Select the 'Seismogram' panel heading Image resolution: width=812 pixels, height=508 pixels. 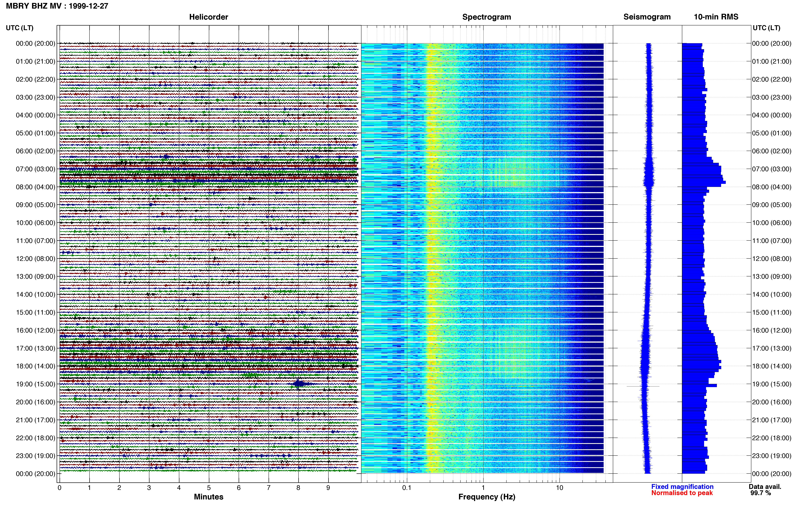pyautogui.click(x=647, y=17)
